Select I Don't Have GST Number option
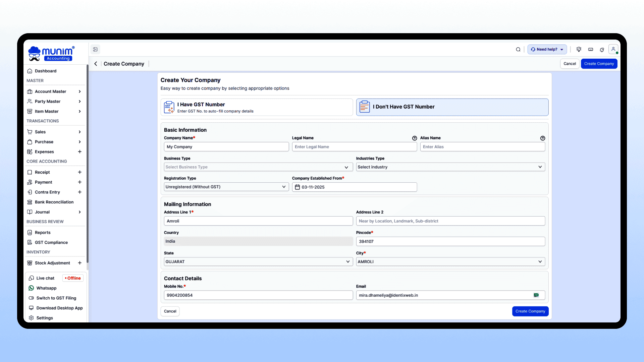Viewport: 644px width, 362px height. (452, 107)
